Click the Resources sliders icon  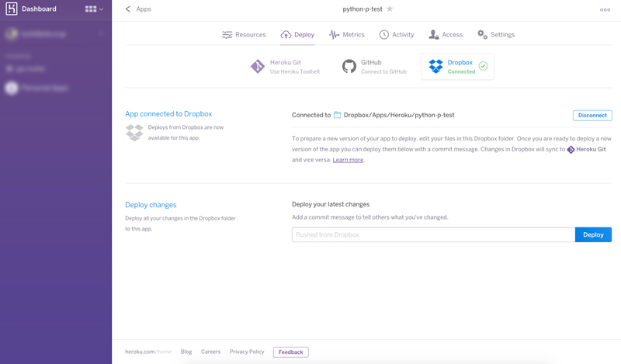click(227, 35)
